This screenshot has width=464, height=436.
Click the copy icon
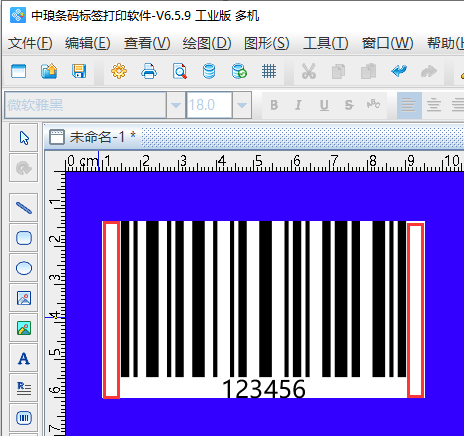point(339,71)
